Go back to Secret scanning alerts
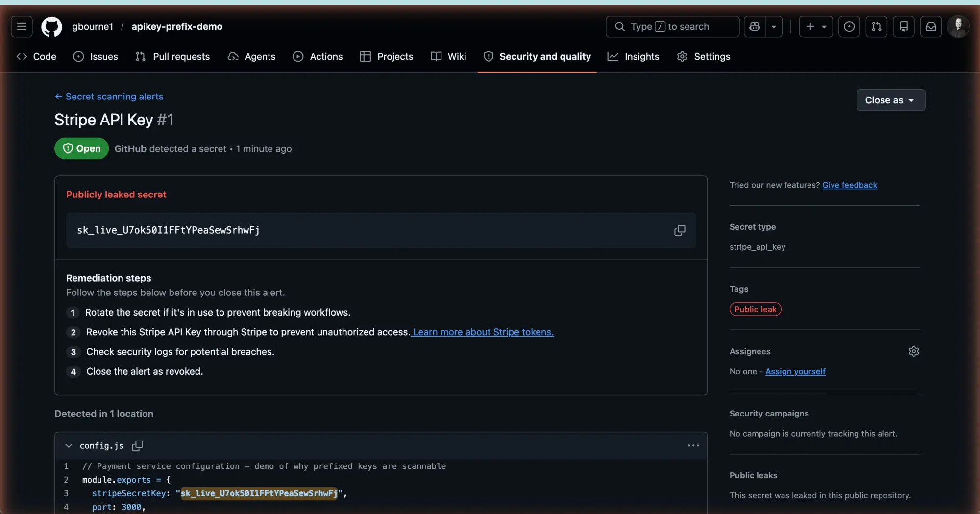Viewport: 980px width, 514px height. pos(109,97)
